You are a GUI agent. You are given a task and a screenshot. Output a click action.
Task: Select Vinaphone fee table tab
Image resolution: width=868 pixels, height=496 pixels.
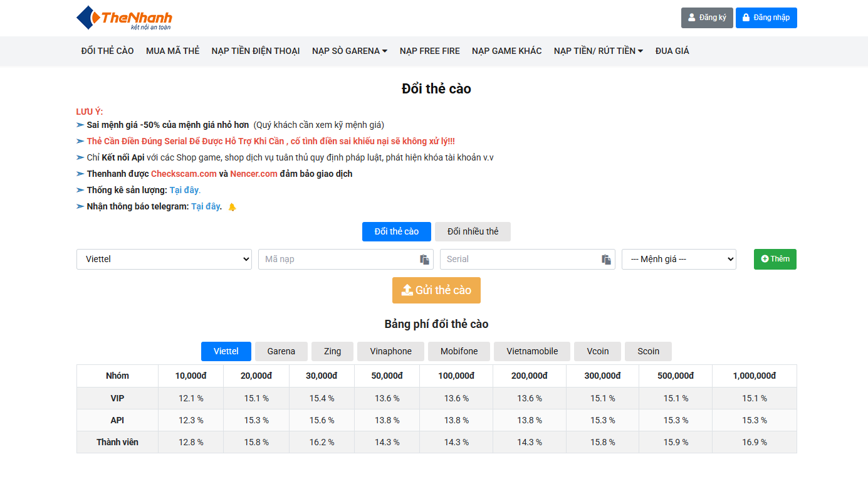391,351
